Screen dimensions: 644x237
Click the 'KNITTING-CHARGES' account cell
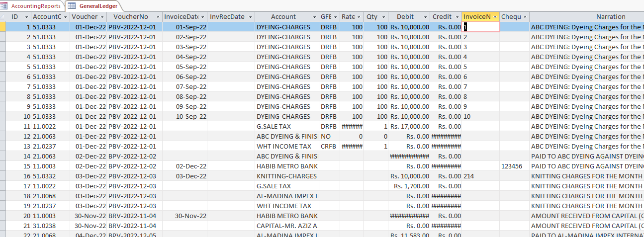(287, 176)
